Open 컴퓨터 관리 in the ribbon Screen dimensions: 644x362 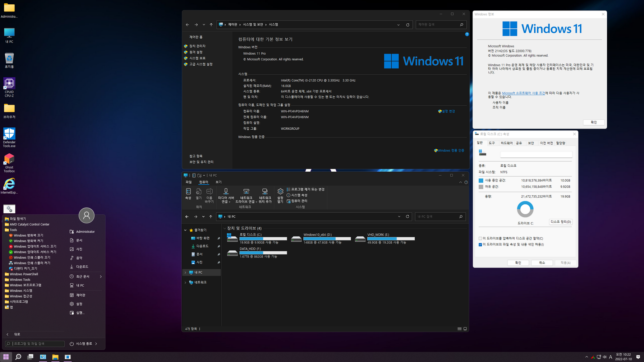point(297,201)
